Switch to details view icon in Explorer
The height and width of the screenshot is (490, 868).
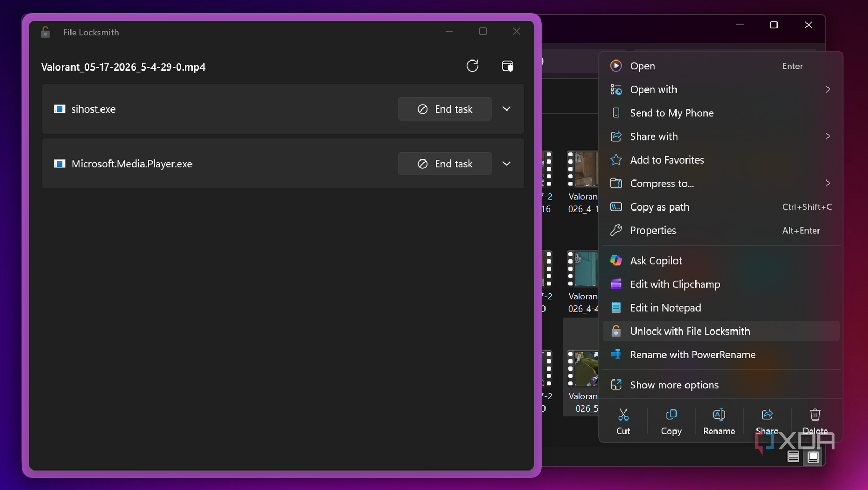click(x=793, y=456)
